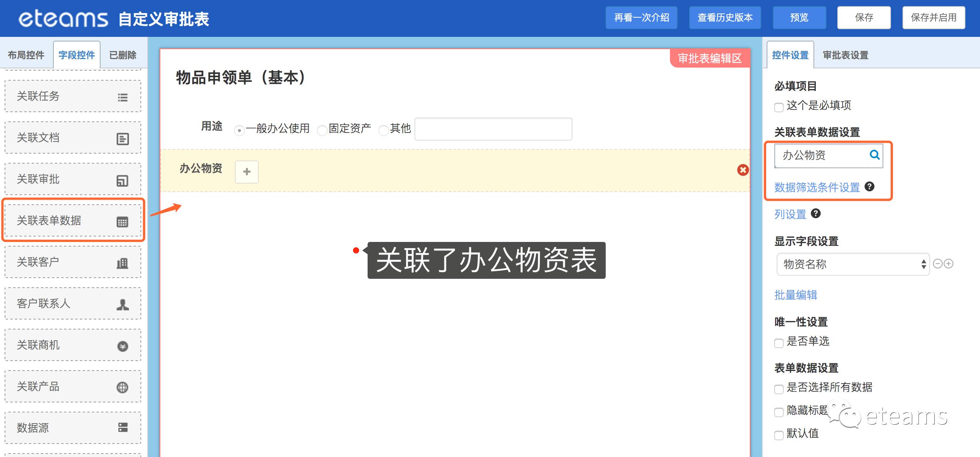Tick 是否选择所有数据 checkbox
980x457 pixels.
pyautogui.click(x=779, y=389)
